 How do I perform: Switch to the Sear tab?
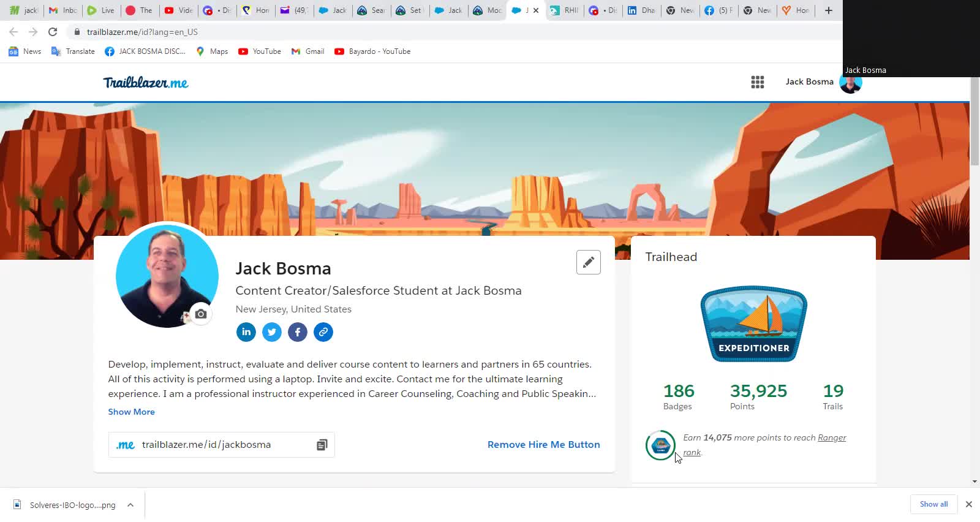point(372,10)
